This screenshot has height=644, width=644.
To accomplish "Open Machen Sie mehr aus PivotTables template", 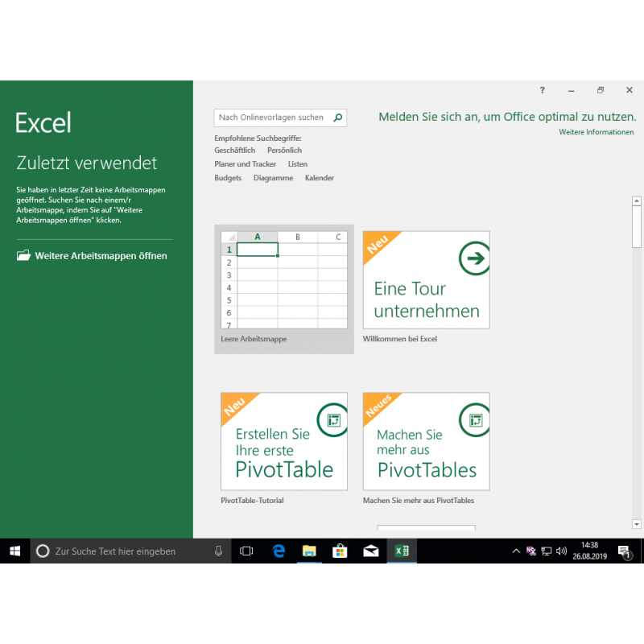I will [x=426, y=441].
